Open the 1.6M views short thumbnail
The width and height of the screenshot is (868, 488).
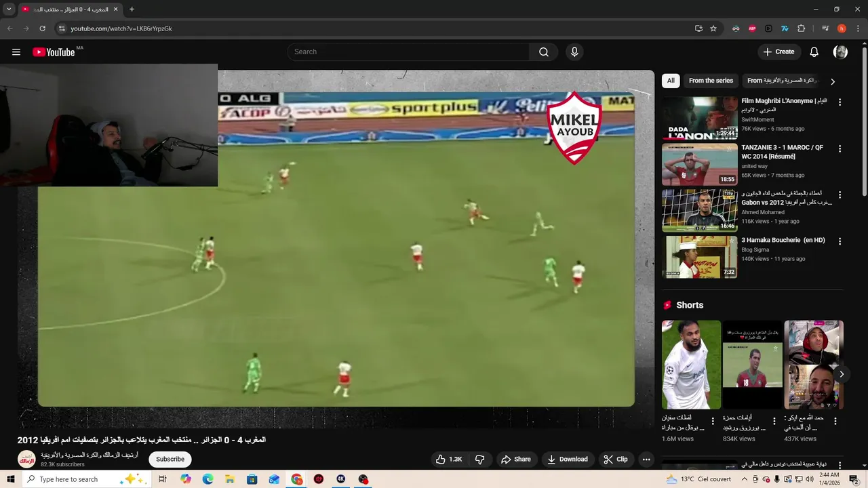(x=691, y=365)
